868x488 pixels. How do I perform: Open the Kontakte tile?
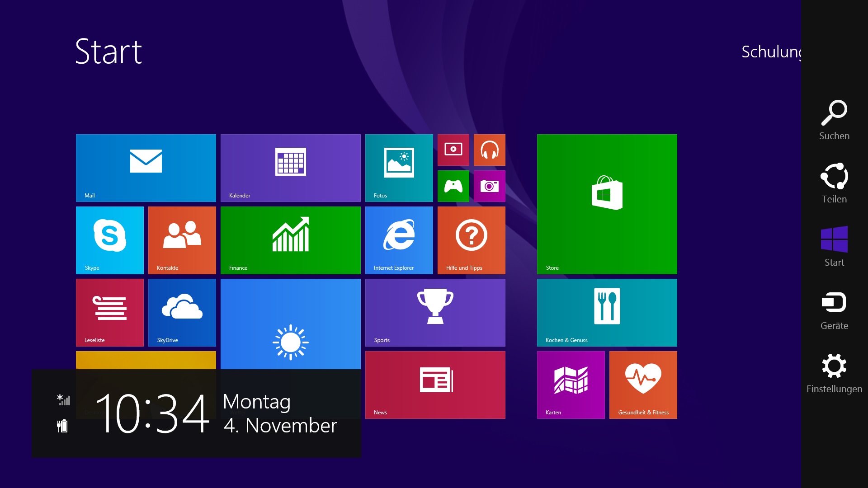coord(182,240)
